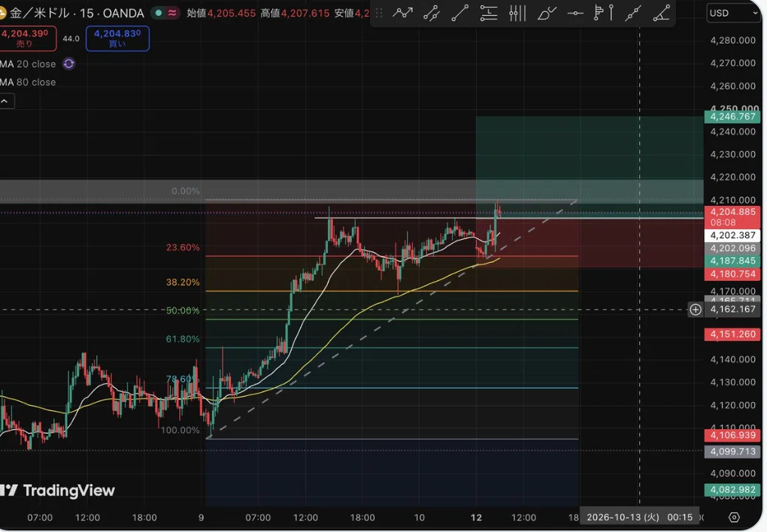The width and height of the screenshot is (767, 532).
Task: Select the trend line drawing tool
Action: (x=459, y=14)
